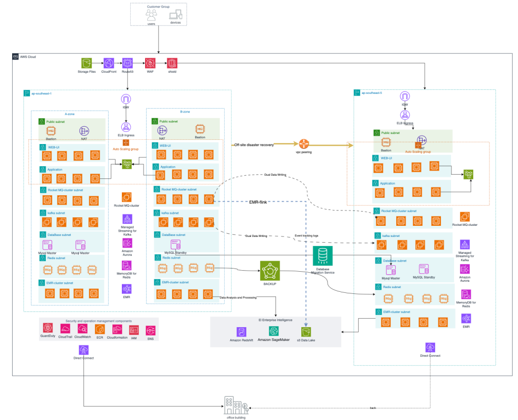Screen dimensions: 518x420
Task: Select the IAM icon
Action: click(134, 330)
